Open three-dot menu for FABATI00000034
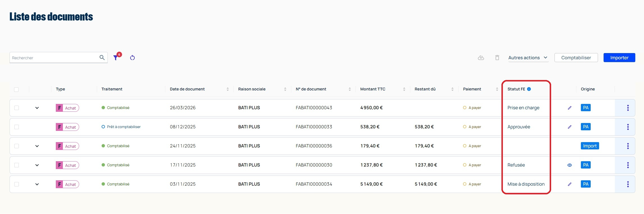This screenshot has height=214, width=644. pos(628,184)
